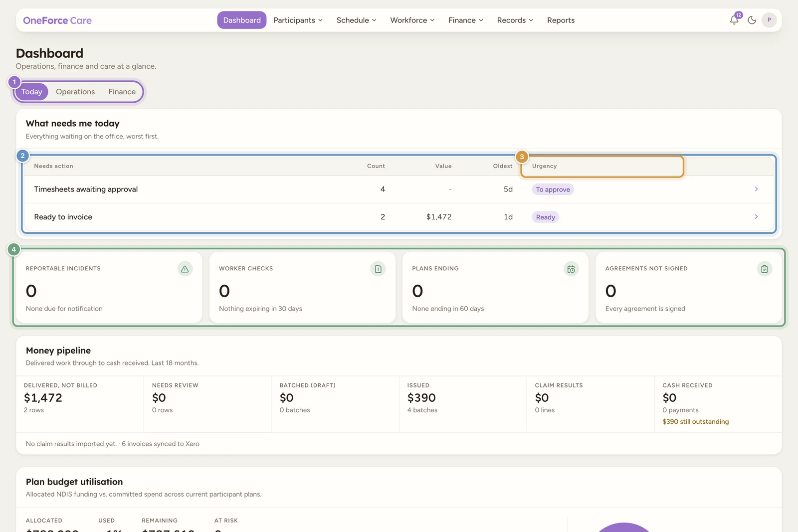The image size is (798, 532).
Task: Click the 1d oldest value
Action: point(508,217)
